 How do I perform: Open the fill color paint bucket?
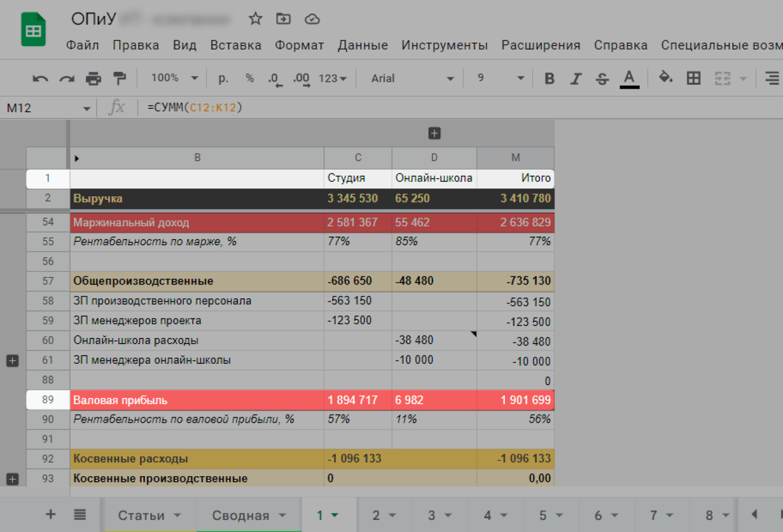[x=666, y=77]
